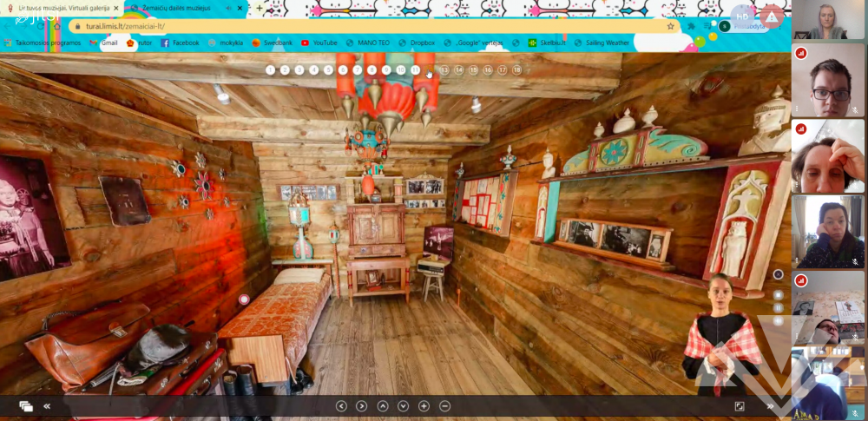Select woman touching forehead participant thumbnail
The height and width of the screenshot is (421, 868).
pos(828,156)
